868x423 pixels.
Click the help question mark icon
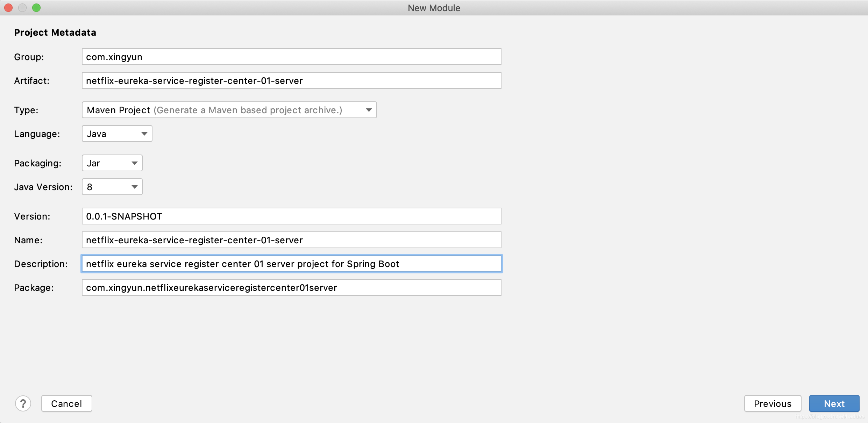click(x=23, y=404)
